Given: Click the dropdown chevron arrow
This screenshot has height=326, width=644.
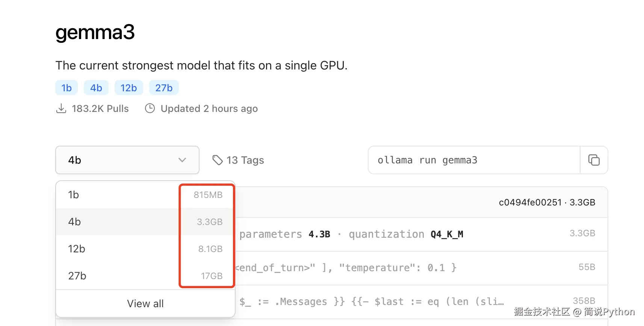Looking at the screenshot, I should point(182,160).
